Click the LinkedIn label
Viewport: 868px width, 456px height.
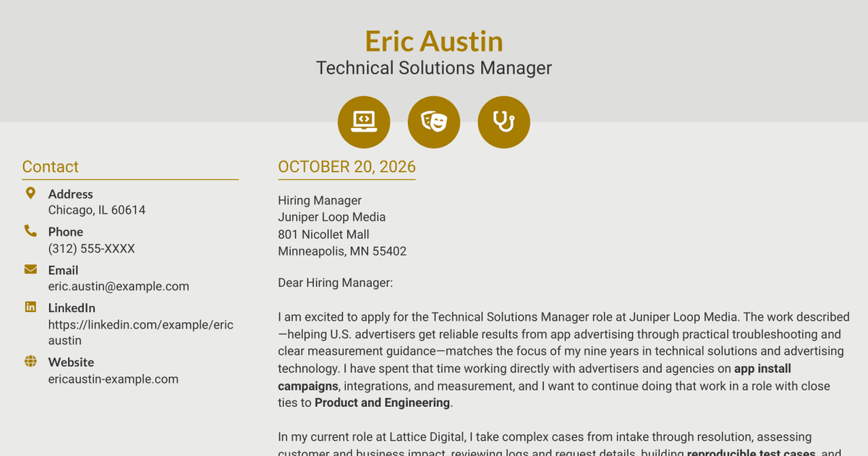pyautogui.click(x=72, y=308)
